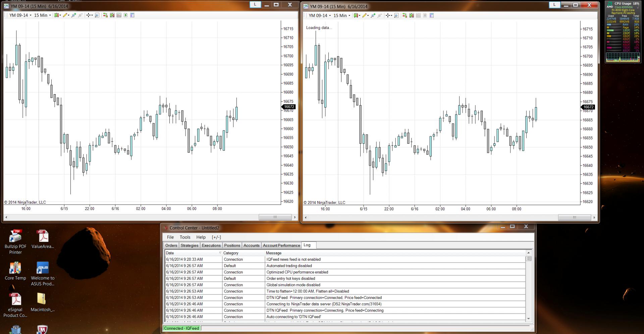Open the pencil drawing tools dropdown in left chart
Image resolution: width=644 pixels, height=334 pixels.
point(66,15)
